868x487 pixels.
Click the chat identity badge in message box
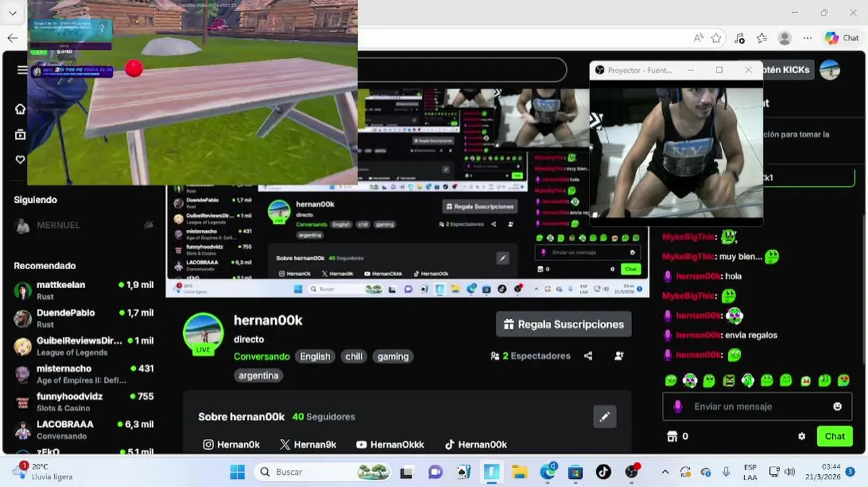[678, 407]
